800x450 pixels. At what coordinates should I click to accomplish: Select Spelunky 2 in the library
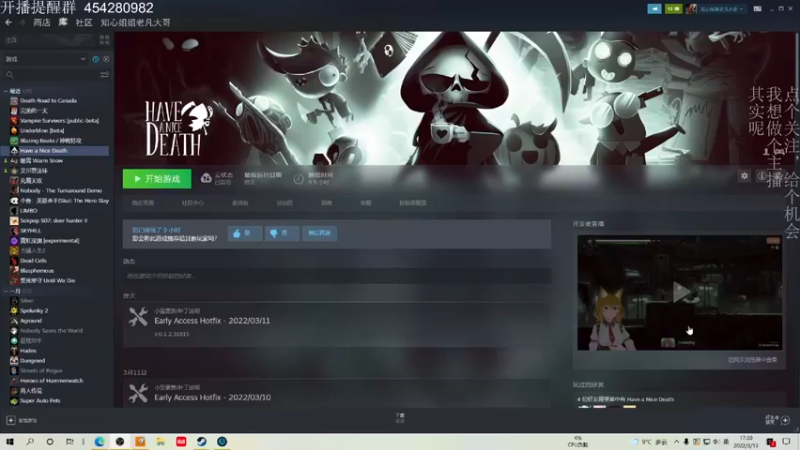[34, 311]
